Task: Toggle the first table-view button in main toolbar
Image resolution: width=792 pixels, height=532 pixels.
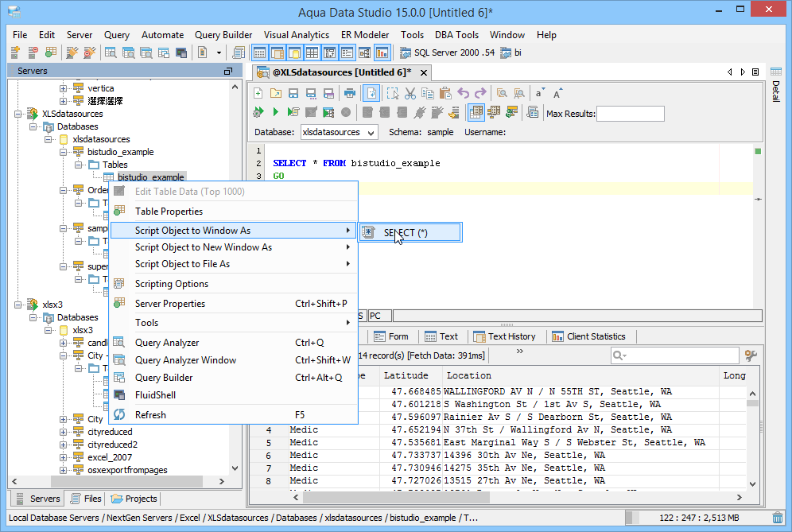Action: (259, 52)
